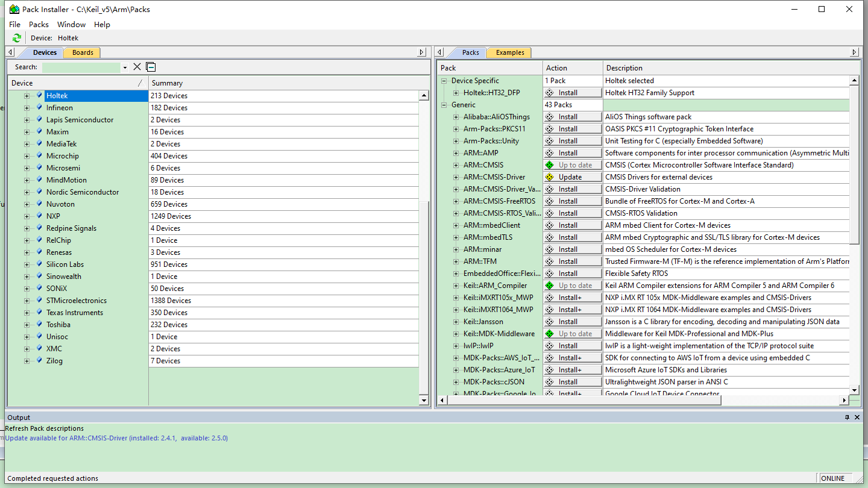Select the Nordic Semiconductor device row
The image size is (868, 488).
213,192
